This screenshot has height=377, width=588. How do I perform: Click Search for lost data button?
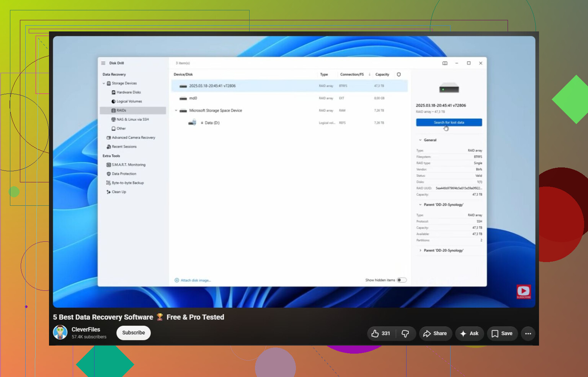449,123
